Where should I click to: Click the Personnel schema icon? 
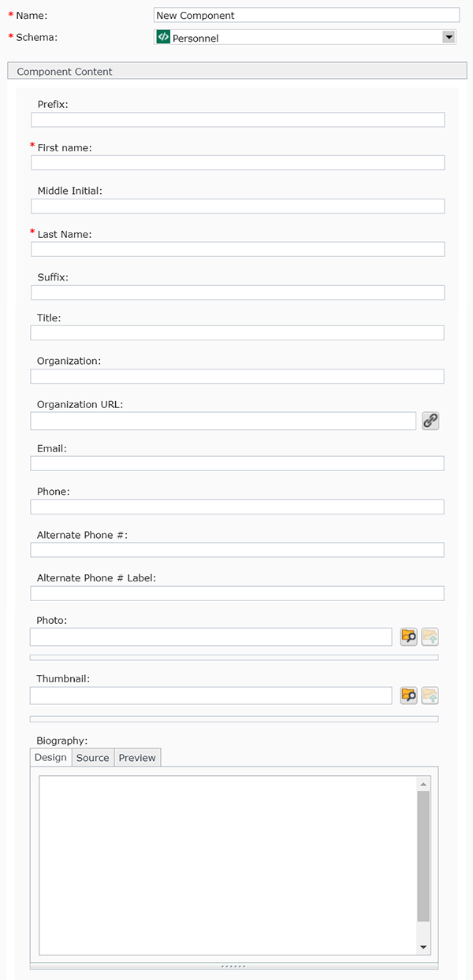coord(163,37)
